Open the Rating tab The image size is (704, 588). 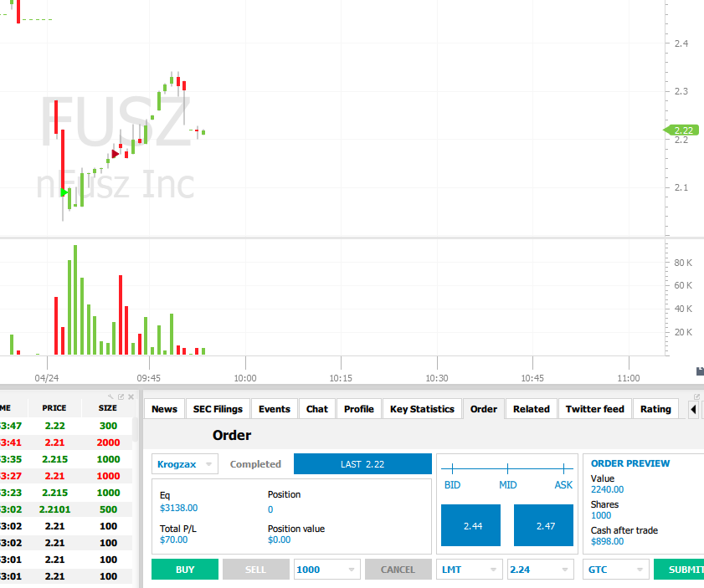pyautogui.click(x=655, y=409)
